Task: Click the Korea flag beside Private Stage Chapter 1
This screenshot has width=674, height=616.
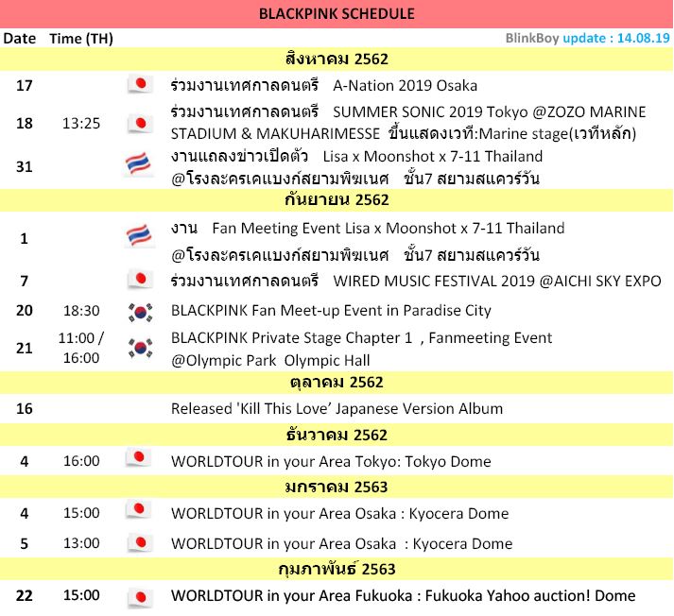Action: [141, 348]
